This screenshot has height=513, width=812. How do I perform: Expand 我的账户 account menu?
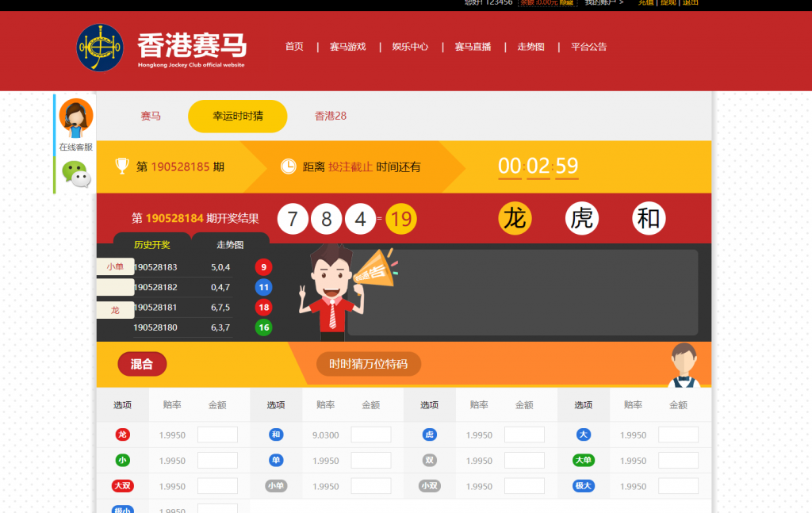(603, 2)
